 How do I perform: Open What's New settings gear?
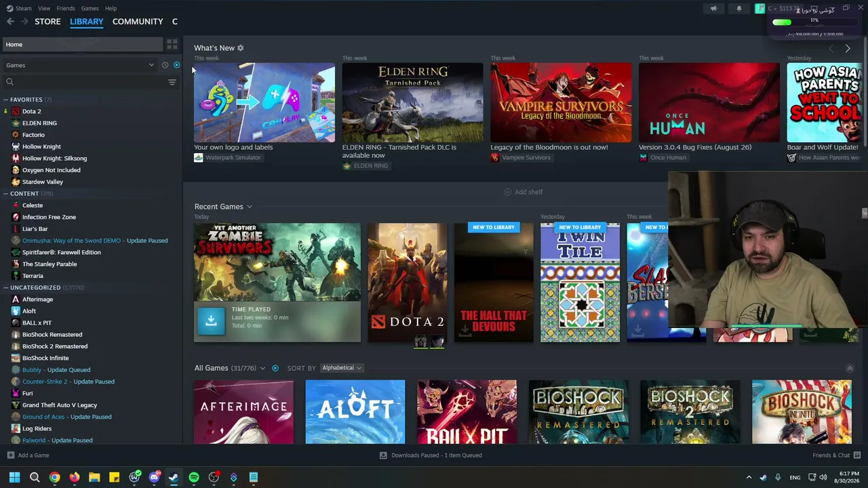tap(240, 48)
